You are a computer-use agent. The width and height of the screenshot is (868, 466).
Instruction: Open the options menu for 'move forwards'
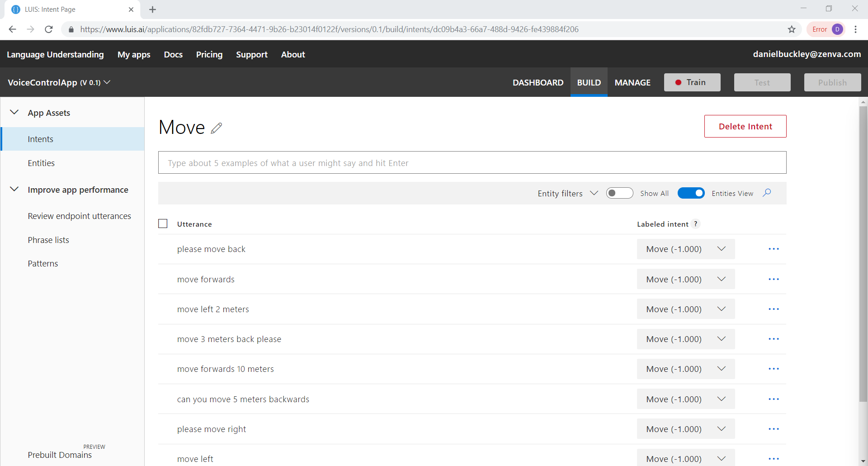tap(774, 279)
